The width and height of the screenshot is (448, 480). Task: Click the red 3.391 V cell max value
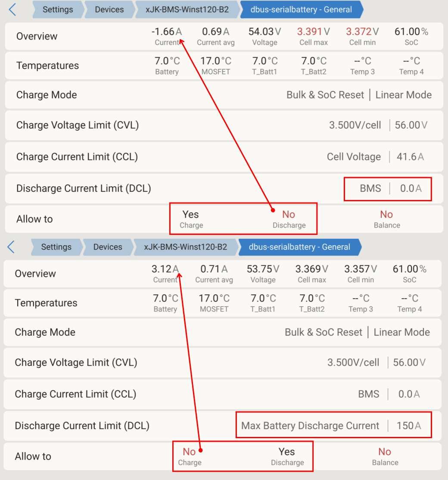pyautogui.click(x=314, y=32)
